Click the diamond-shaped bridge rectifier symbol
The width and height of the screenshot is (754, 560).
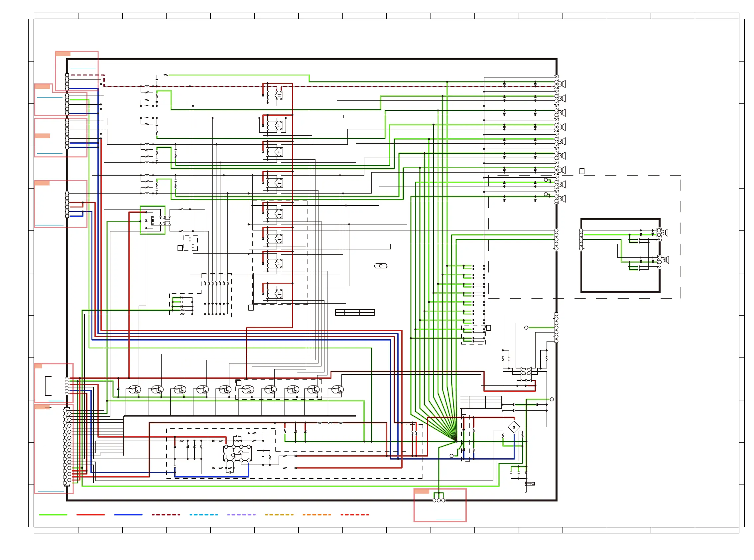[x=514, y=427]
